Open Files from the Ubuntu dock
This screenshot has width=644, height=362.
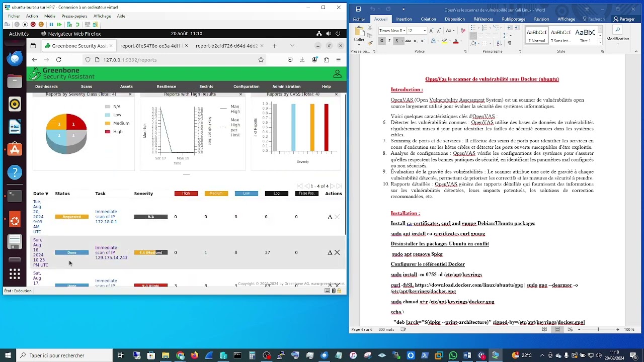tap(15, 81)
